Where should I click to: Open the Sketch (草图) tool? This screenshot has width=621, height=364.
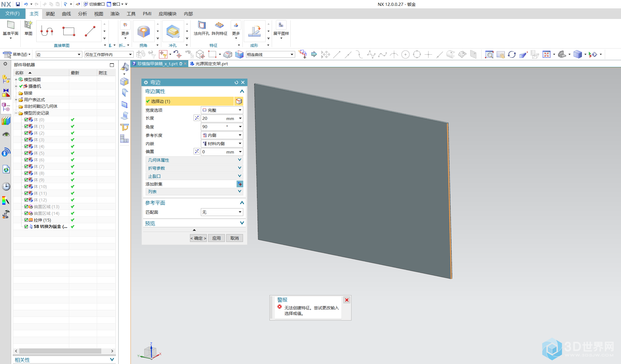click(28, 25)
